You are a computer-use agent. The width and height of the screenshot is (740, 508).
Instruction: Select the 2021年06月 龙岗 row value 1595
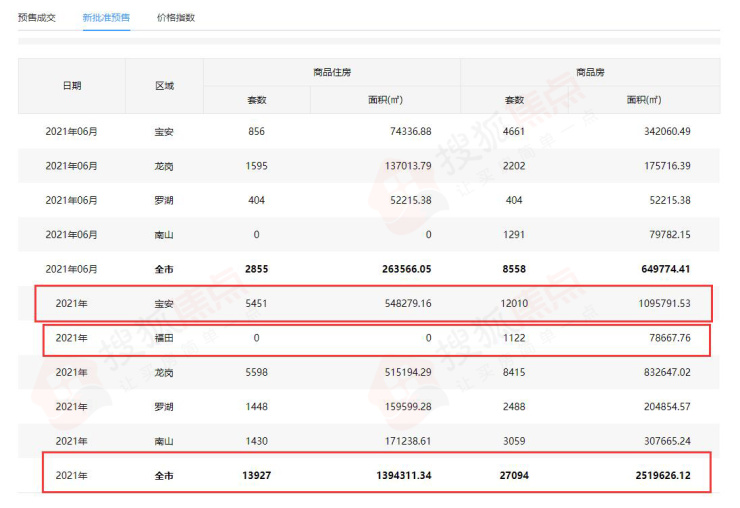(257, 166)
